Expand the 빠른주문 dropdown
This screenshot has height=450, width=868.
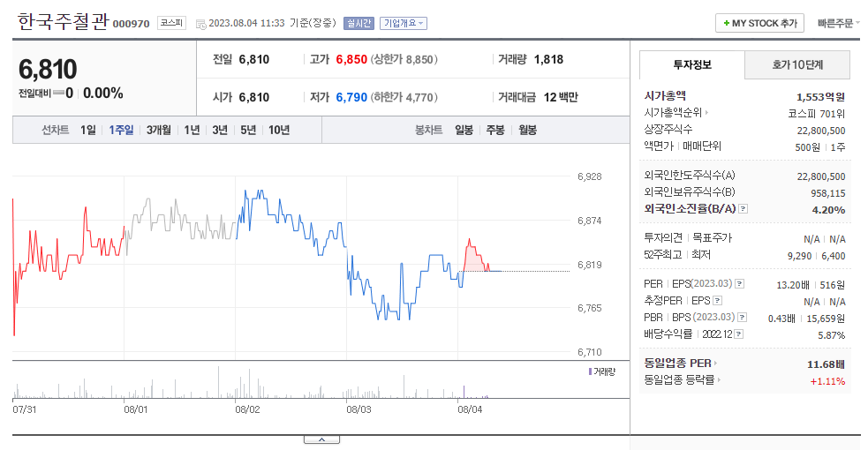coord(838,23)
